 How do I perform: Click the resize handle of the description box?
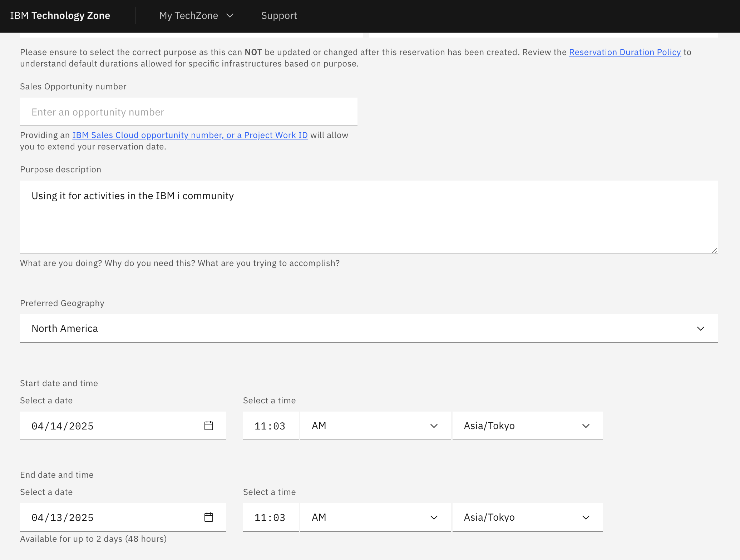pos(714,250)
